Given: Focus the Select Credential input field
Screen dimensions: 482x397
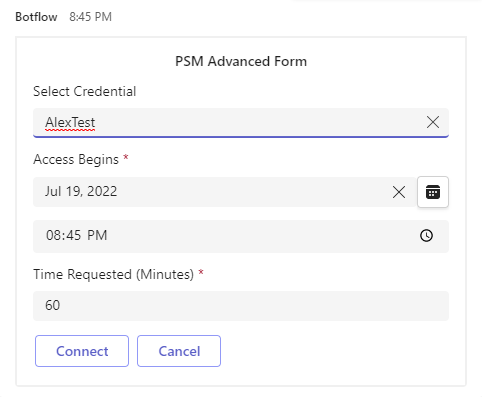Looking at the screenshot, I should point(241,122).
